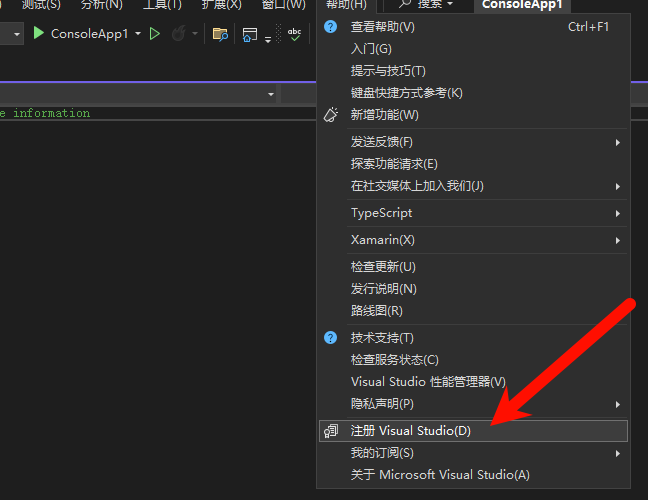Click the folder search icon in toolbar
This screenshot has height=500, width=648.
220,34
